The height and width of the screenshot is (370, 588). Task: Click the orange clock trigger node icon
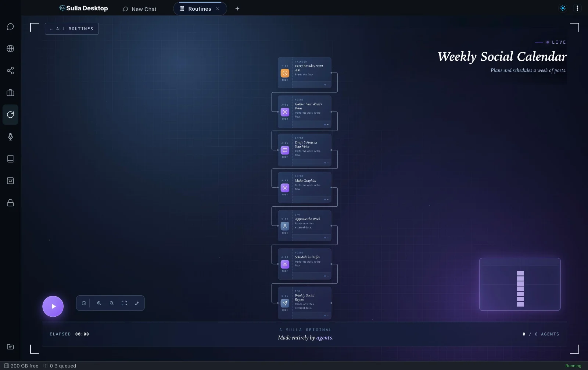(285, 73)
